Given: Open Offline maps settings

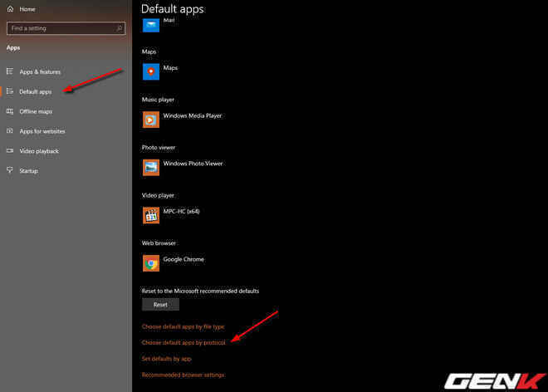Looking at the screenshot, I should (36, 111).
